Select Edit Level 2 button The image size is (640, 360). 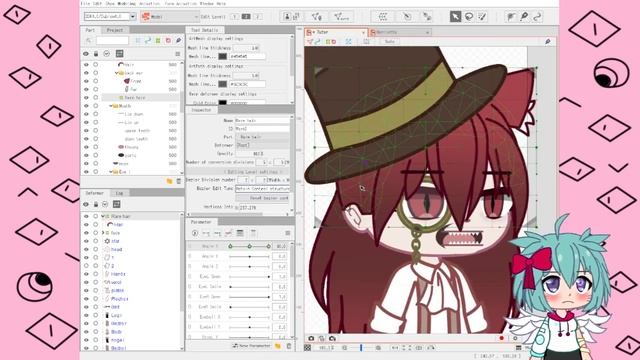point(246,17)
